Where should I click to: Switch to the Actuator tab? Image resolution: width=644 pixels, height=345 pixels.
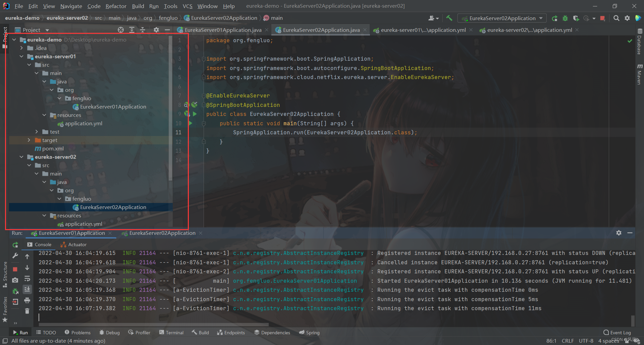[x=73, y=245]
